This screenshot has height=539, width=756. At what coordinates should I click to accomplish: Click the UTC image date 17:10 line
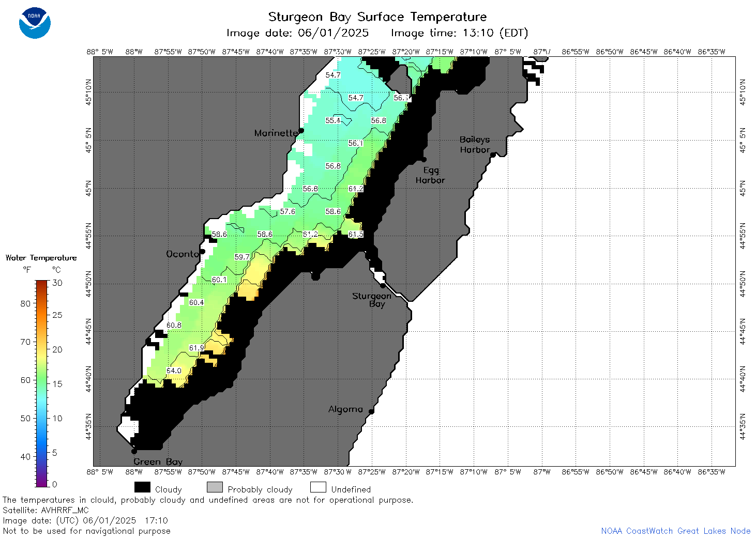(x=85, y=520)
